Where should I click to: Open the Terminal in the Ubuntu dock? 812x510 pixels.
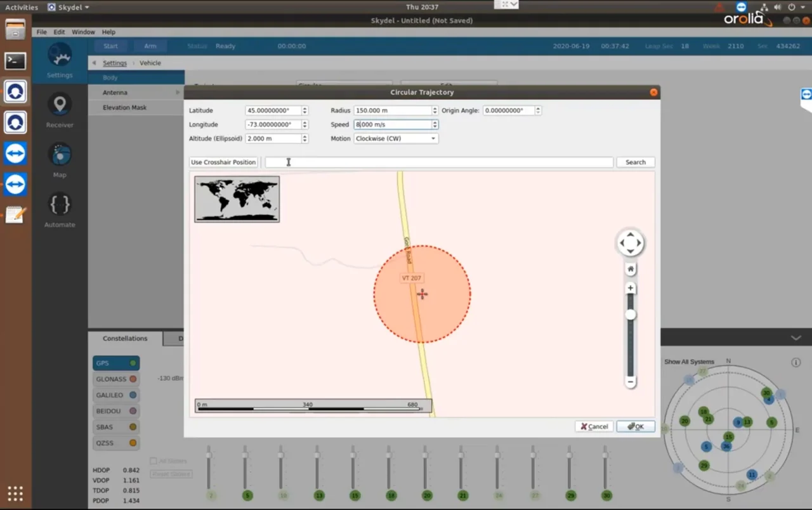(15, 61)
